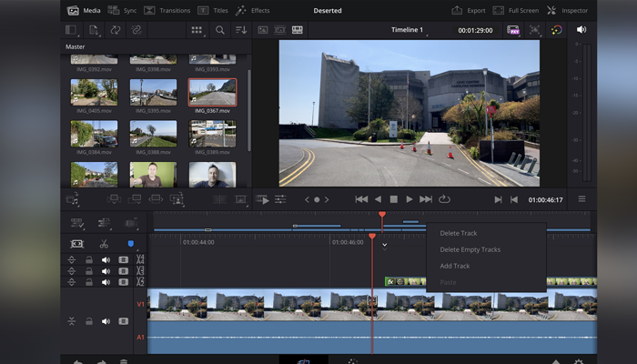Viewport: 637px width, 364px height.
Task: Toggle lock on track V2
Action: [x=89, y=282]
